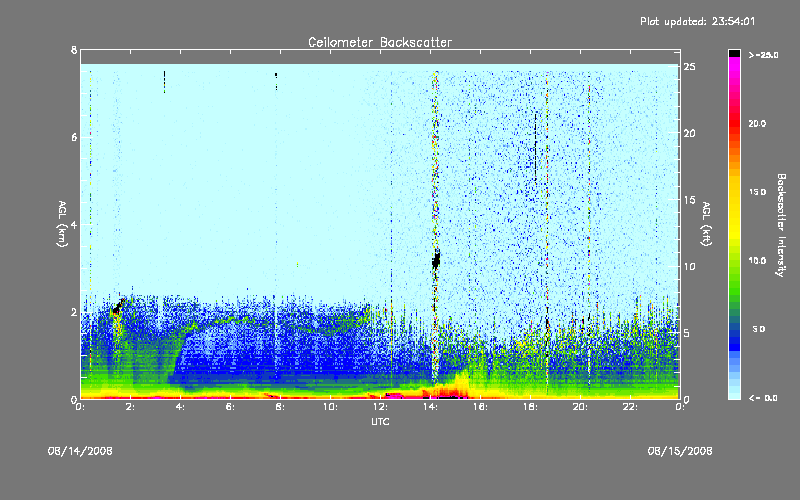Click the right axis '25' kft tick
800x500 pixels.
coord(690,67)
